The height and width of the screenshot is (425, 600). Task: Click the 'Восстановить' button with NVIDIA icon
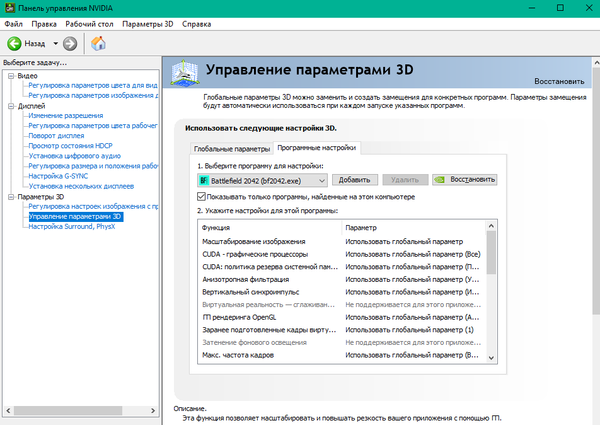click(x=462, y=180)
